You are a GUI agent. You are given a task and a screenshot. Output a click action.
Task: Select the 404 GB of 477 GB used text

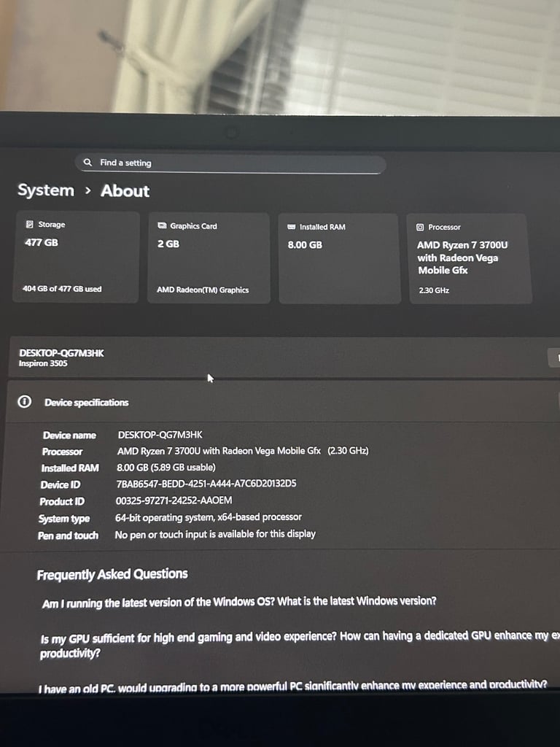click(62, 289)
